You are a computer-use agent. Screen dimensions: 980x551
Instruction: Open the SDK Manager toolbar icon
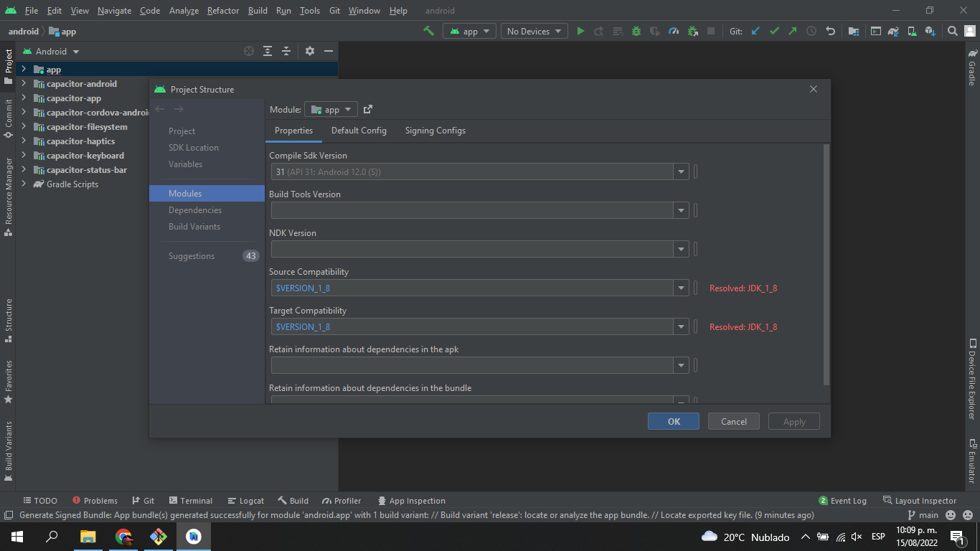930,31
